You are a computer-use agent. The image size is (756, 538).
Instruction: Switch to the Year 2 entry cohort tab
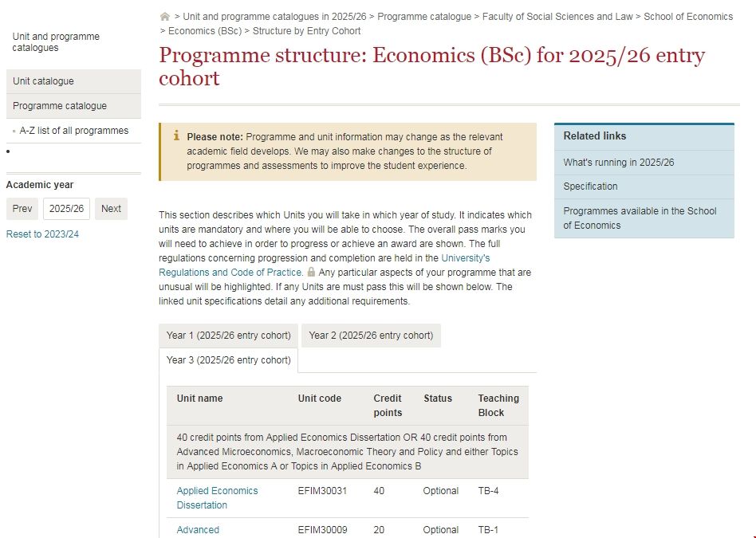click(x=370, y=335)
